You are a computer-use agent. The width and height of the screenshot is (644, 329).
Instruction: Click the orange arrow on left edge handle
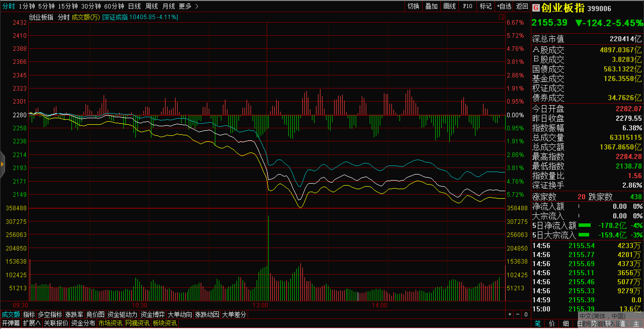click(2, 164)
